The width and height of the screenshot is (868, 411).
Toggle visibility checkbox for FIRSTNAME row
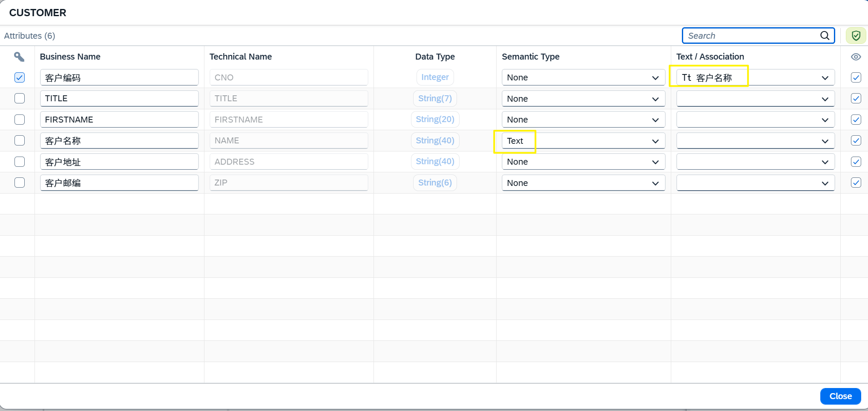click(x=856, y=120)
